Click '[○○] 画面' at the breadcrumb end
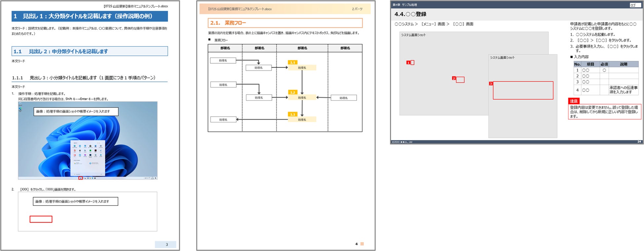644x251 pixels. (x=463, y=24)
